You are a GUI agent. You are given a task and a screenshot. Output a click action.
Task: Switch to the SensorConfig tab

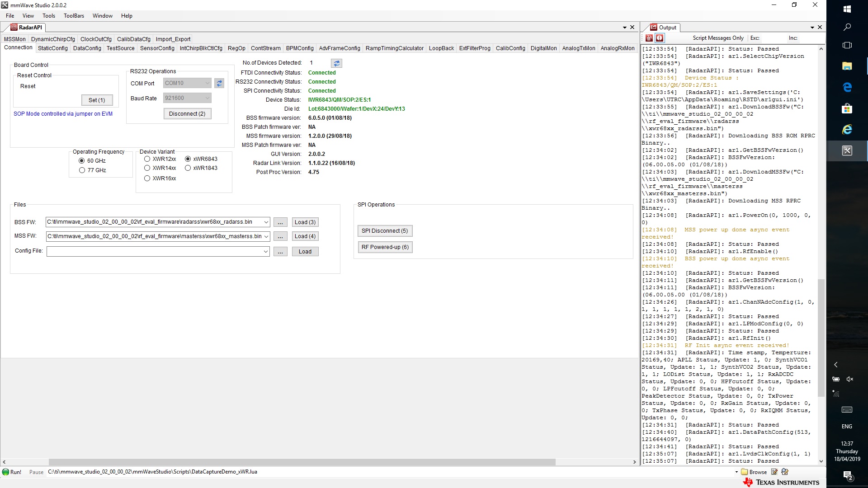click(157, 48)
